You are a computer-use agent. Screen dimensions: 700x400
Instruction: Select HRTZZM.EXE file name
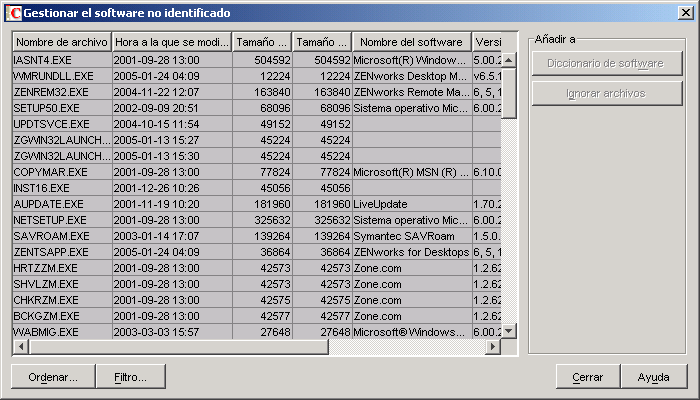pos(62,268)
